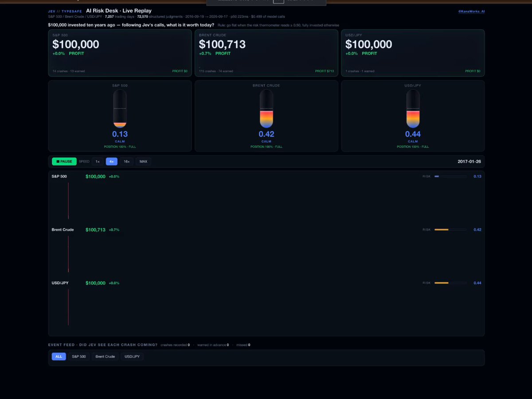The image size is (532, 399).
Task: Filter event feed by Brent Crude
Action: pos(105,356)
